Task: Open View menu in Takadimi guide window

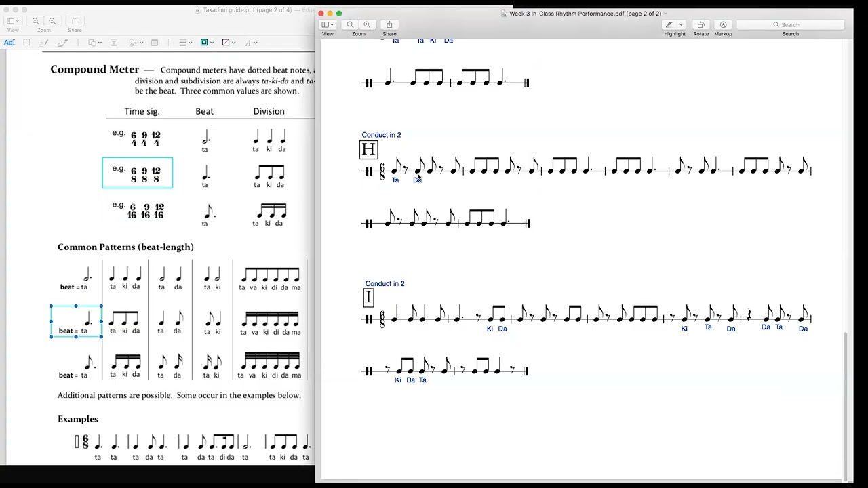Action: 13,21
